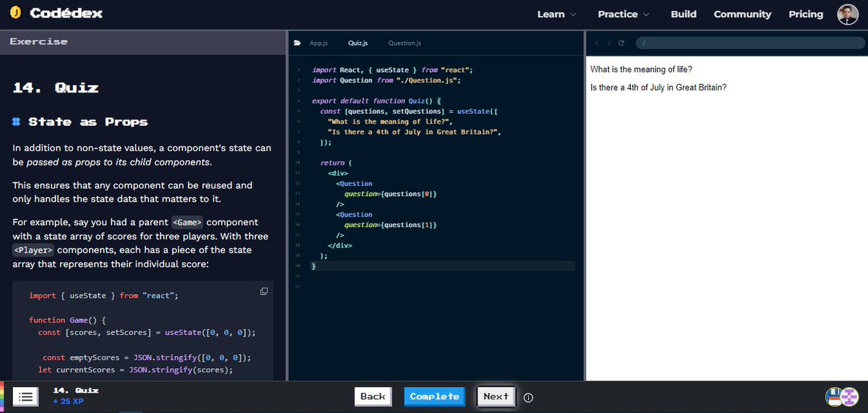Image resolution: width=868 pixels, height=413 pixels.
Task: Expand the Practice dropdown menu
Action: (624, 14)
